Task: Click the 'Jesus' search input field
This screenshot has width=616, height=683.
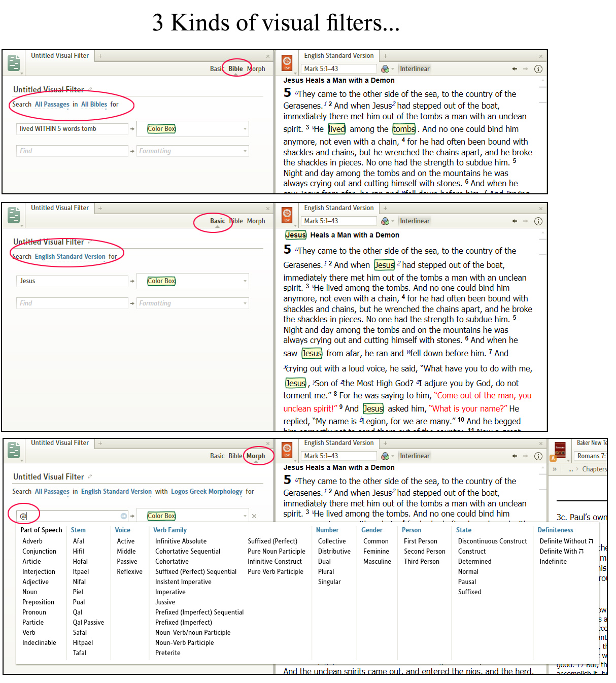Action: pos(72,281)
